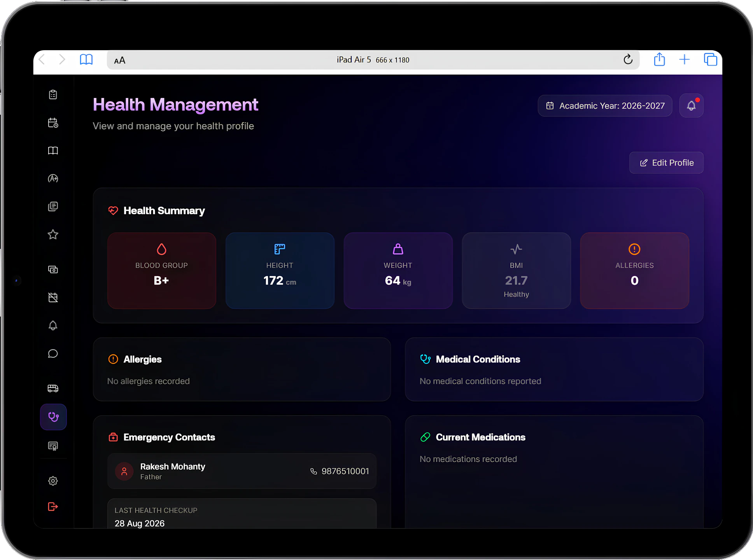Open the certificate icon in sidebar
This screenshot has height=560, width=753.
tap(53, 446)
